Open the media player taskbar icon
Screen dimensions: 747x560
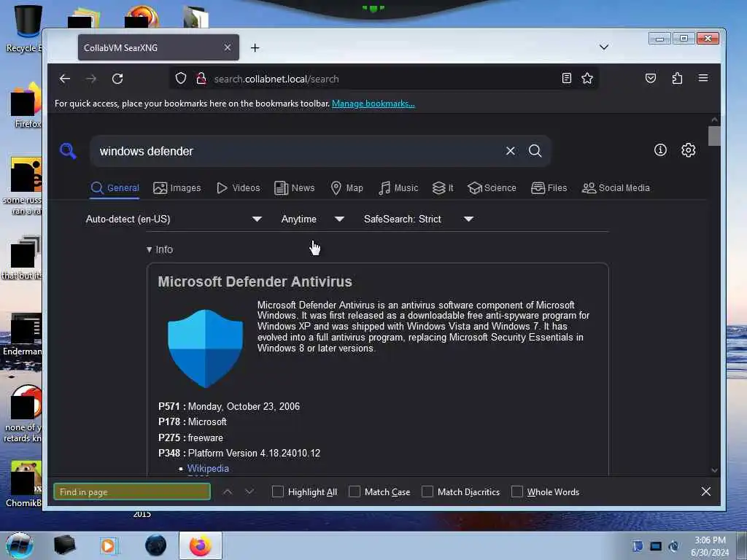[x=109, y=545]
